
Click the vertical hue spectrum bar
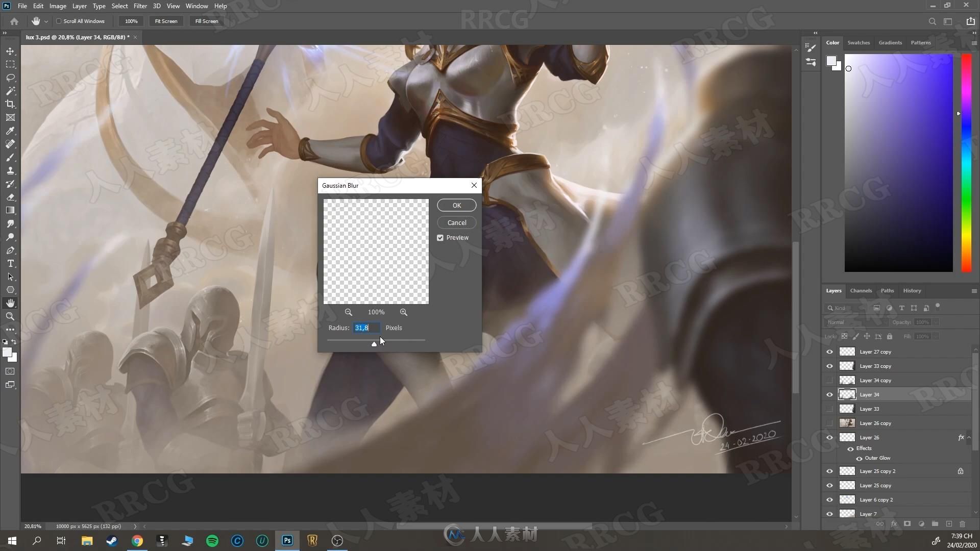click(966, 163)
